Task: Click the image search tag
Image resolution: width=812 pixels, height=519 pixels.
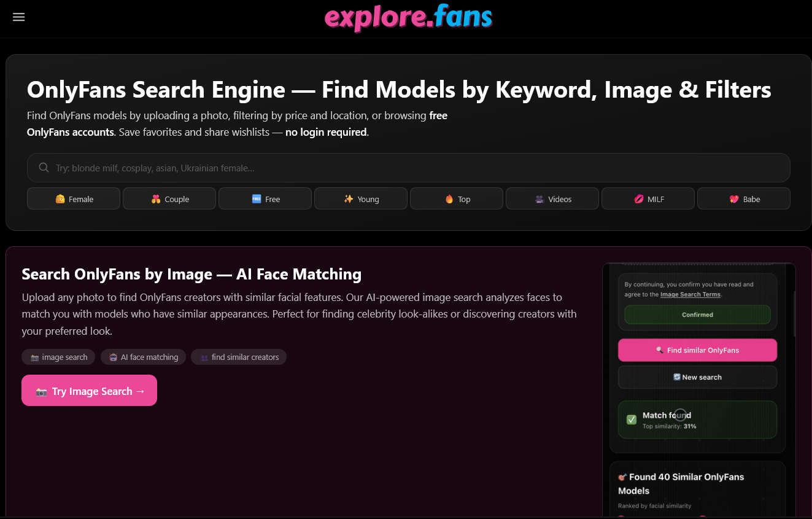Action: tap(58, 357)
